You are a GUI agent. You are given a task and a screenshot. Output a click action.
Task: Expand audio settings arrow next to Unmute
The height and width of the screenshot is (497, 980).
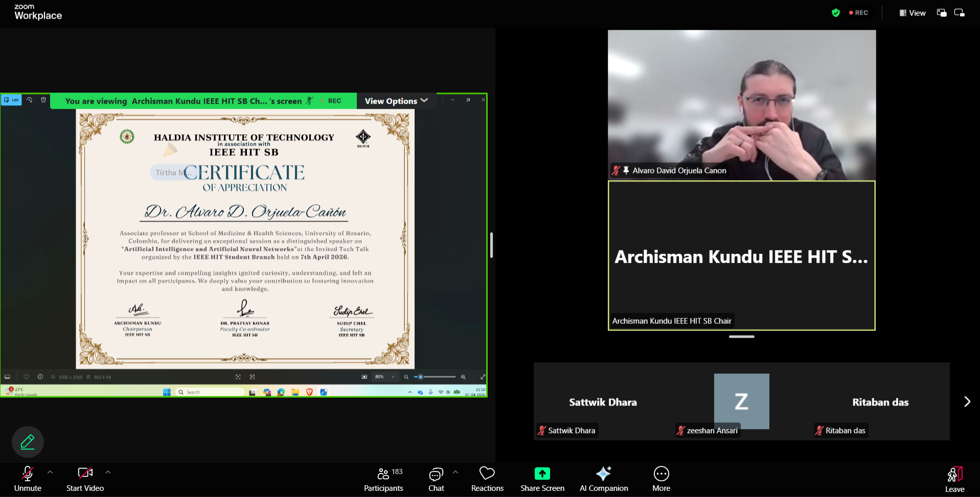click(x=50, y=472)
